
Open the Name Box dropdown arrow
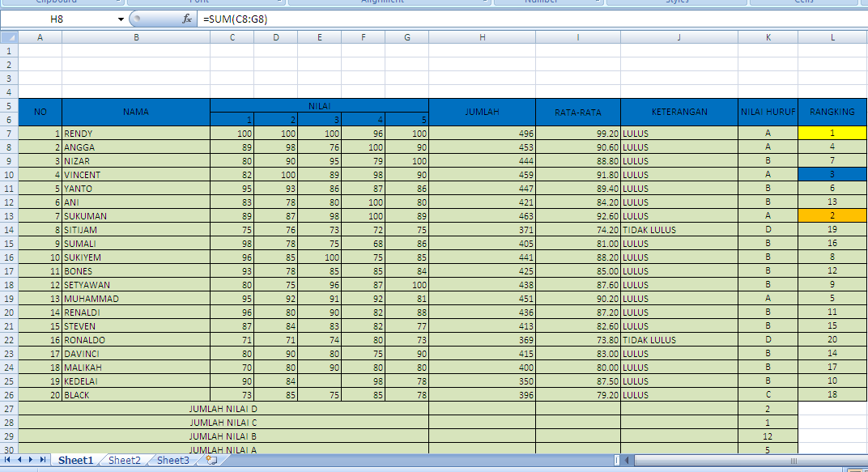[x=121, y=19]
